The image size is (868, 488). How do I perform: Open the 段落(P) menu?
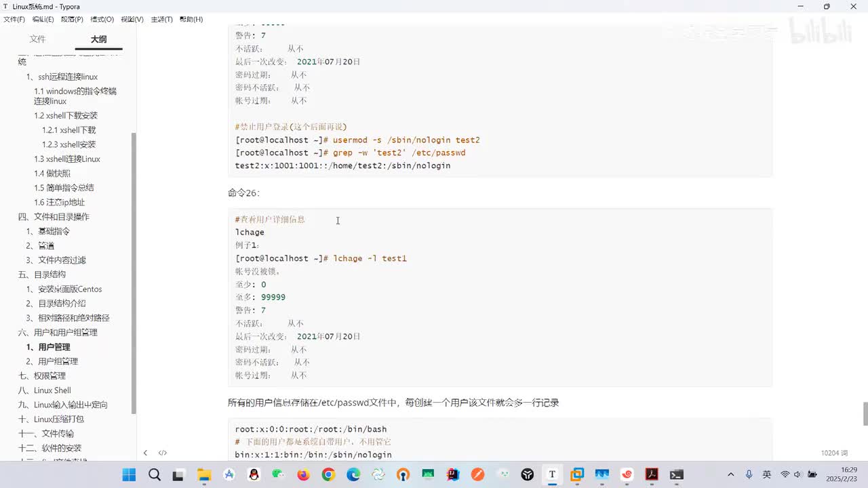(72, 19)
